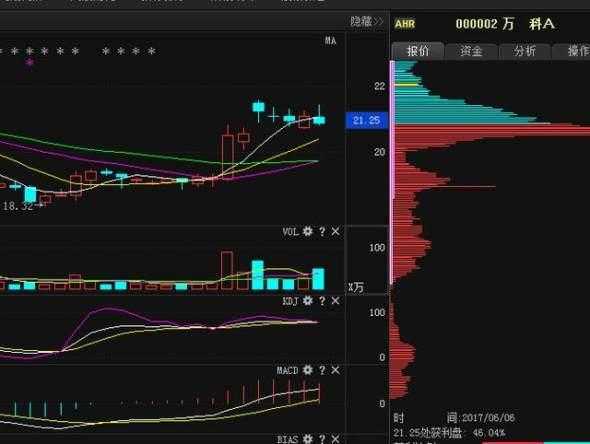Click the highest cyan candlestick
590x444 pixels.
pyautogui.click(x=258, y=107)
